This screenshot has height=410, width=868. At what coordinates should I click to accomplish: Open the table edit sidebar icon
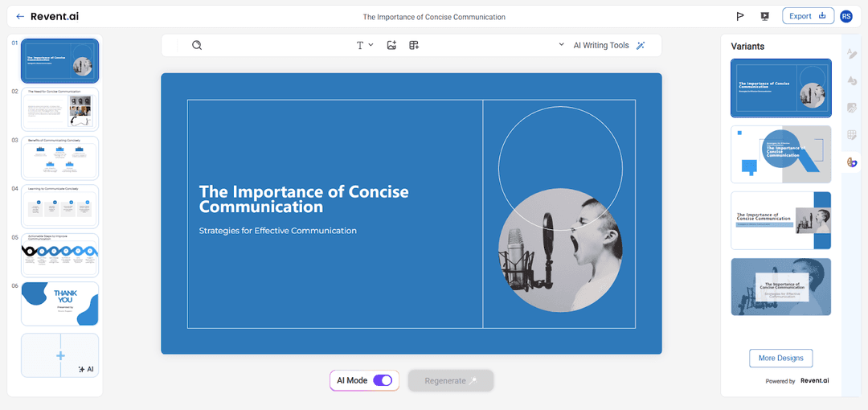[851, 134]
